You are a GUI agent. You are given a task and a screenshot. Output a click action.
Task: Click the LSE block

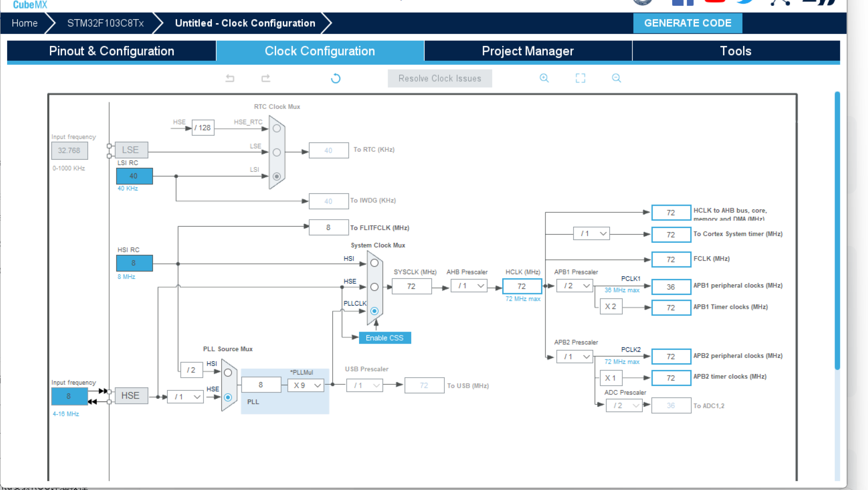click(131, 150)
